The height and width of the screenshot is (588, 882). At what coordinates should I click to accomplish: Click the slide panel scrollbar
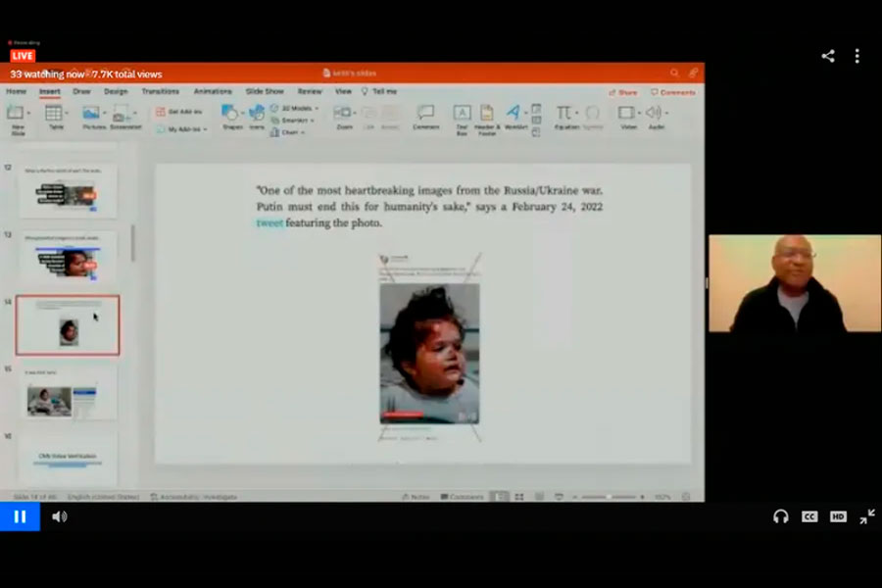pyautogui.click(x=132, y=243)
